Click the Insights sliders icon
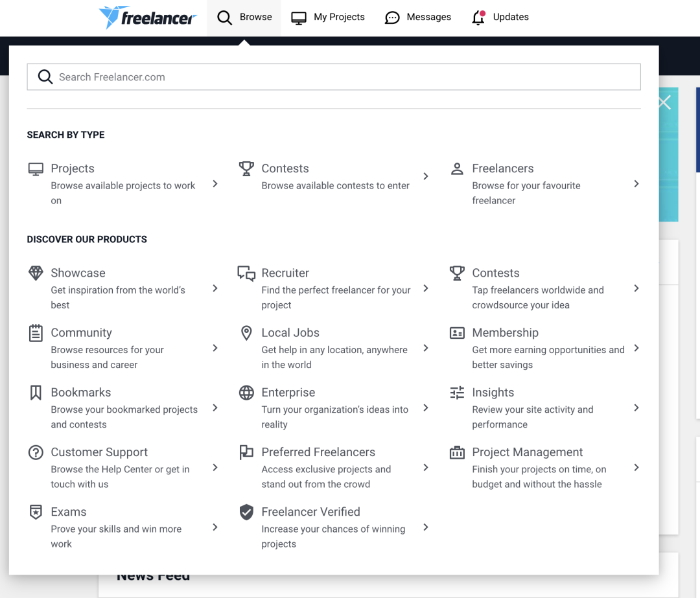The height and width of the screenshot is (598, 700). [x=457, y=393]
